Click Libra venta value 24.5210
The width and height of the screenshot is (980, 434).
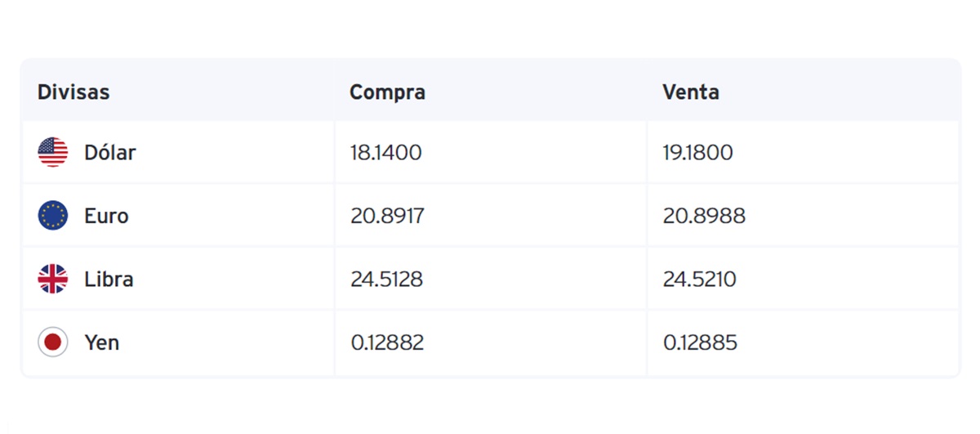[700, 279]
